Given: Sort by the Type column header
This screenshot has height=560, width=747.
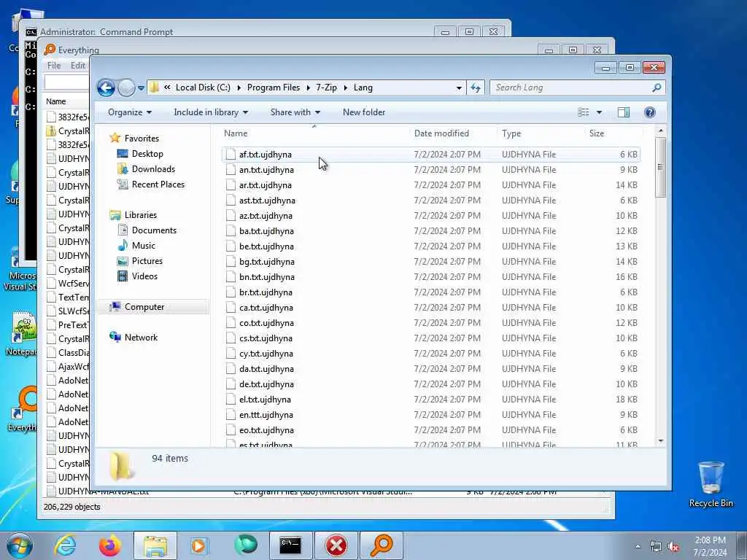Looking at the screenshot, I should [x=541, y=133].
